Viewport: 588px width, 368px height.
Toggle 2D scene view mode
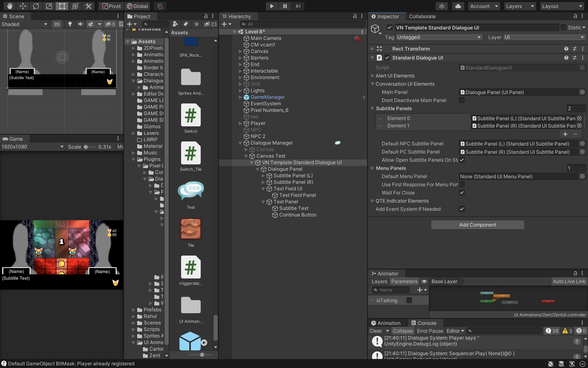[x=57, y=24]
